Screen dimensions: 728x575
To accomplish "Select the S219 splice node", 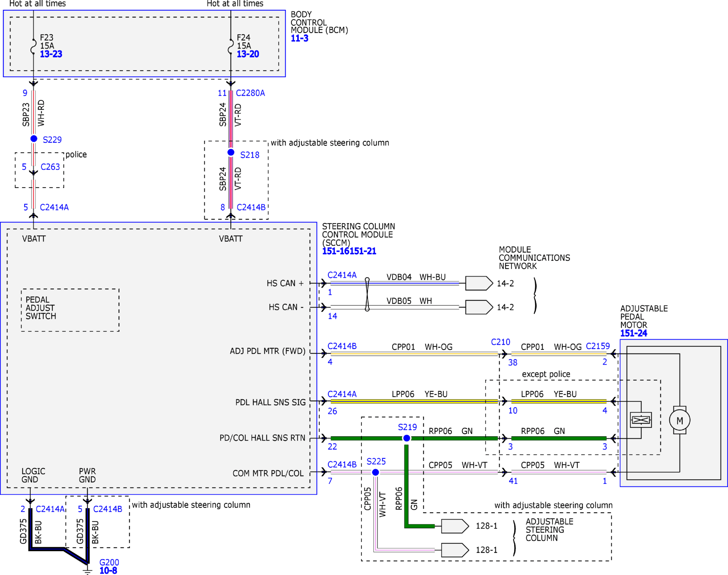I will [407, 438].
